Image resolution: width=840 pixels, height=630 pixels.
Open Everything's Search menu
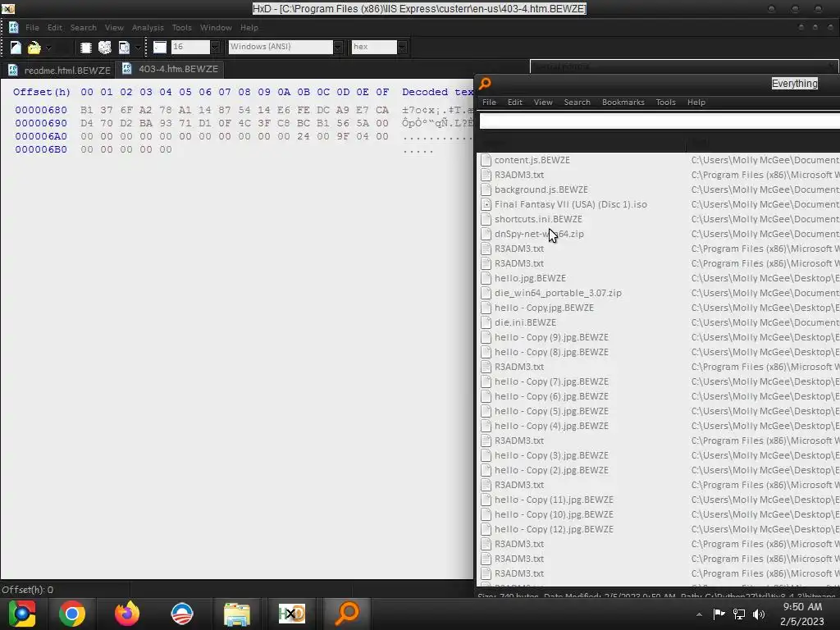(577, 102)
